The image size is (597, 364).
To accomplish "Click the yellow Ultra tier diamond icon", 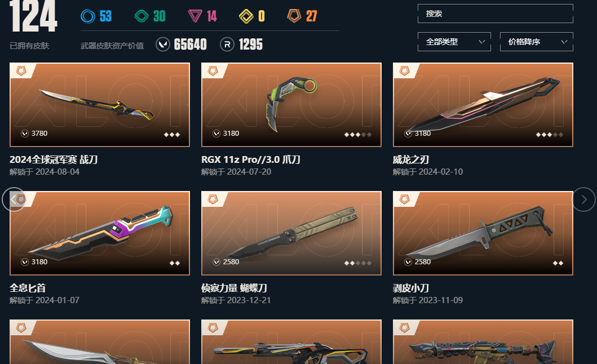I will pos(246,16).
